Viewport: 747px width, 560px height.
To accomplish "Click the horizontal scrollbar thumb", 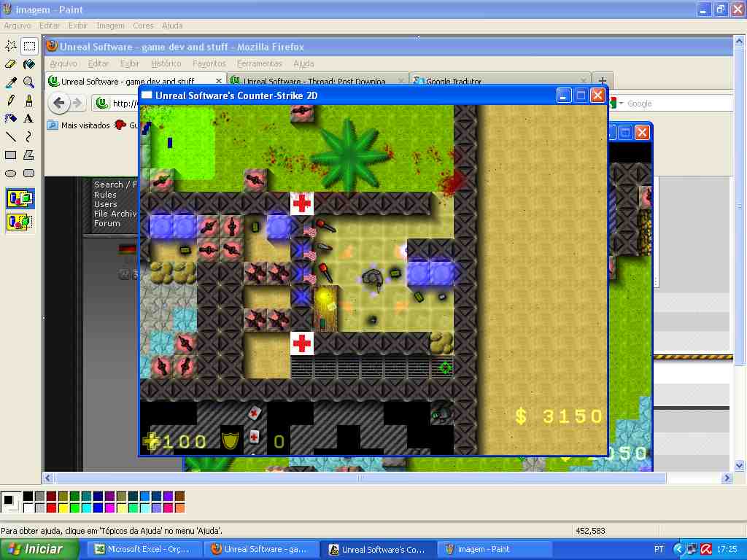I will 360,478.
